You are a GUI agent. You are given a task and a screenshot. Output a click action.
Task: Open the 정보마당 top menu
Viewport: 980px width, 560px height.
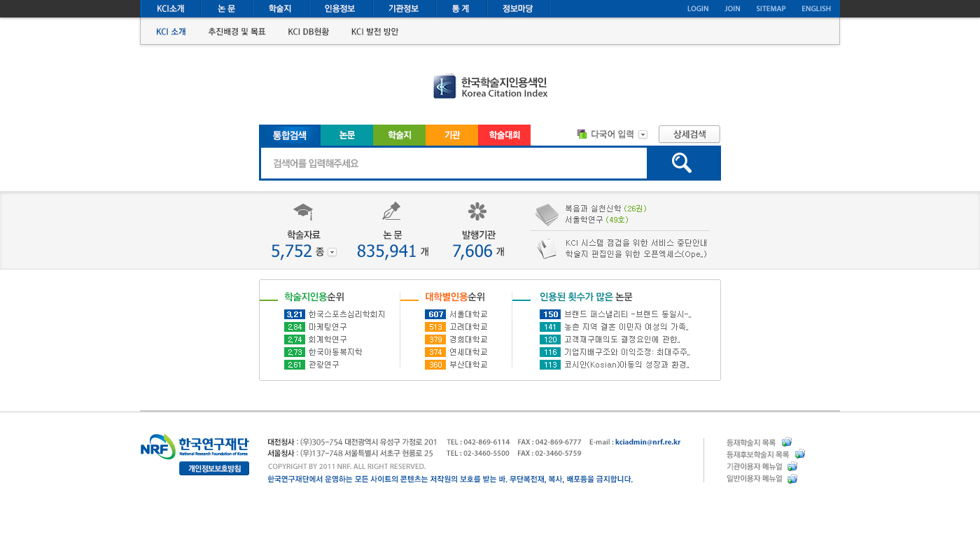click(518, 8)
